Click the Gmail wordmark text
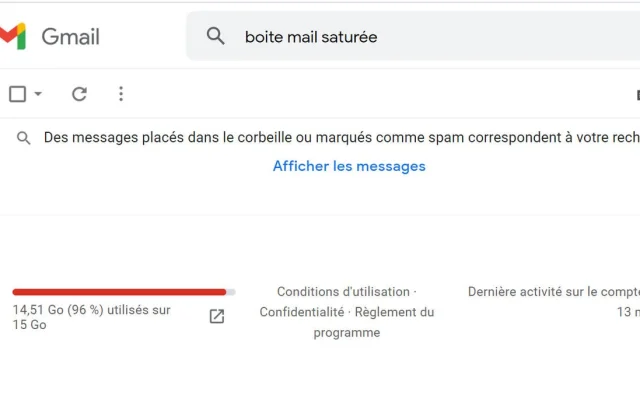The image size is (640, 420). (x=71, y=37)
